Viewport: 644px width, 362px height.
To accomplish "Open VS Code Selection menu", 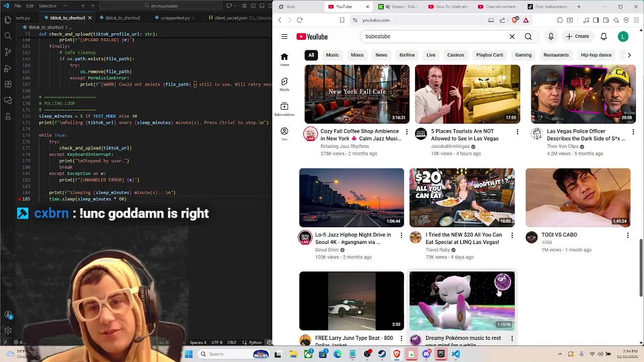I will [x=47, y=6].
